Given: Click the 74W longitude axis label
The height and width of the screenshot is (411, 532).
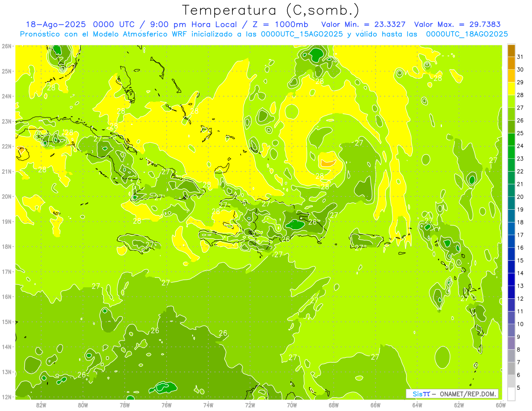Looking at the screenshot, I should [208, 404].
